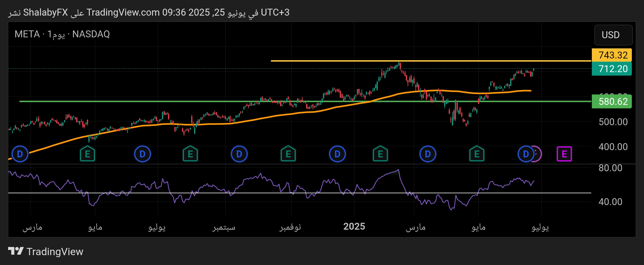Select the green 580.62 price label
This screenshot has width=644, height=265.
(x=612, y=102)
